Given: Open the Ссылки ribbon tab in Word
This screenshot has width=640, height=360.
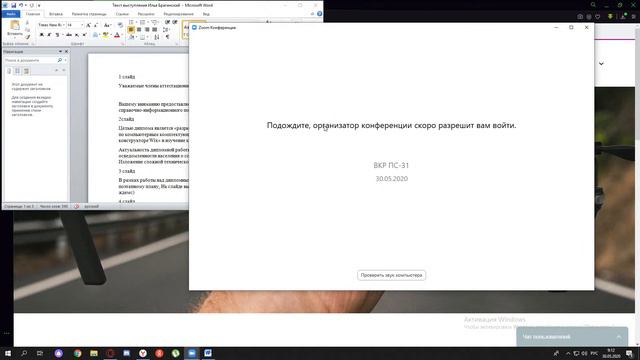Looking at the screenshot, I should (122, 14).
